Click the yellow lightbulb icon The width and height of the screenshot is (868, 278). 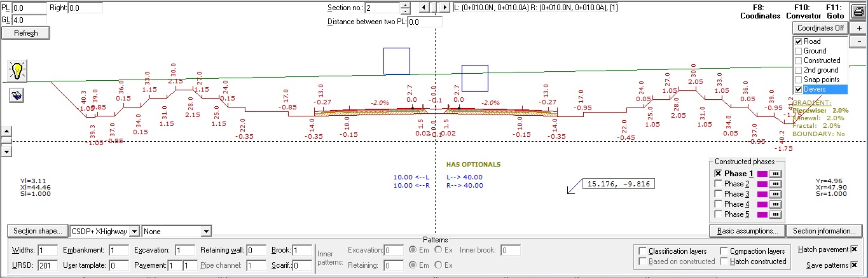coord(18,71)
